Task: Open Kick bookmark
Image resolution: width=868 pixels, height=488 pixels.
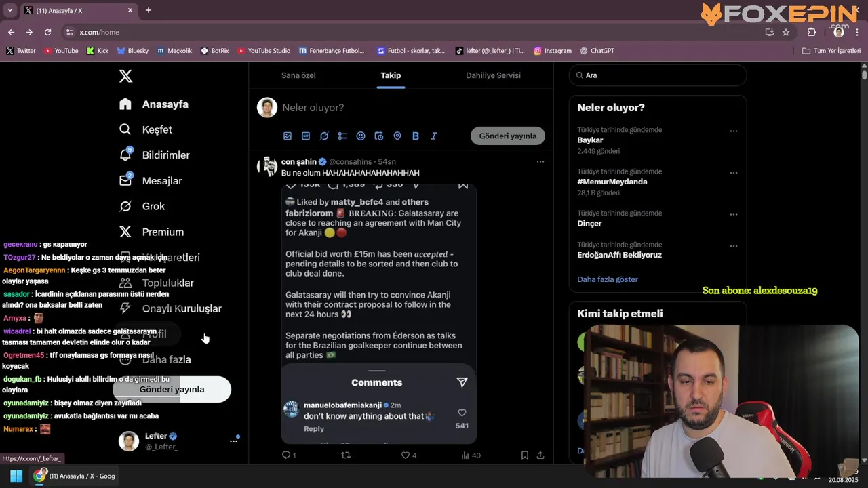Action: [x=98, y=51]
